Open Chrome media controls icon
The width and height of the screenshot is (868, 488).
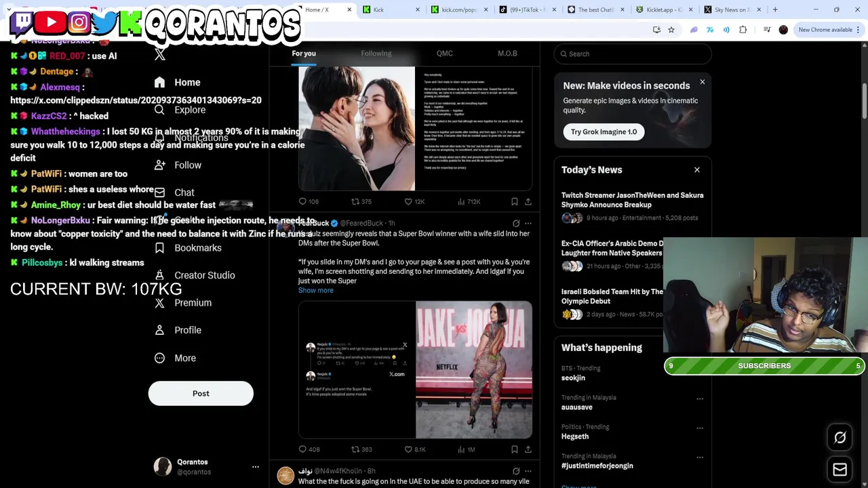click(x=767, y=30)
